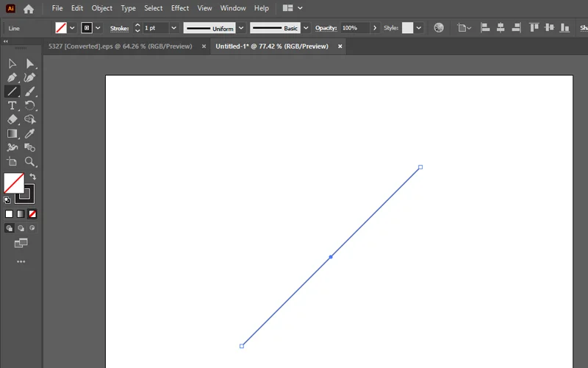Swap fill and stroke colors
588x368 pixels.
[33, 177]
